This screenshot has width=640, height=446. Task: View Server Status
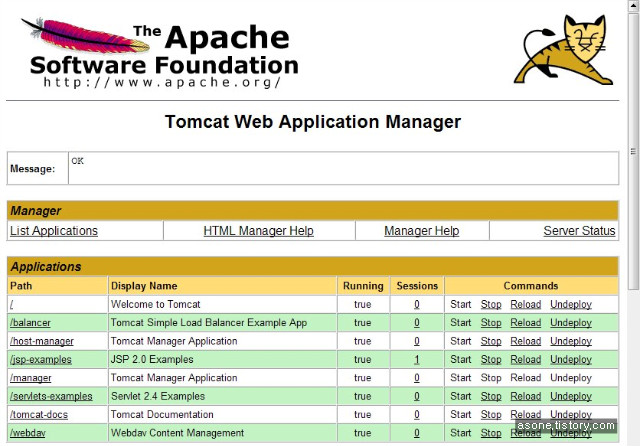tap(579, 231)
